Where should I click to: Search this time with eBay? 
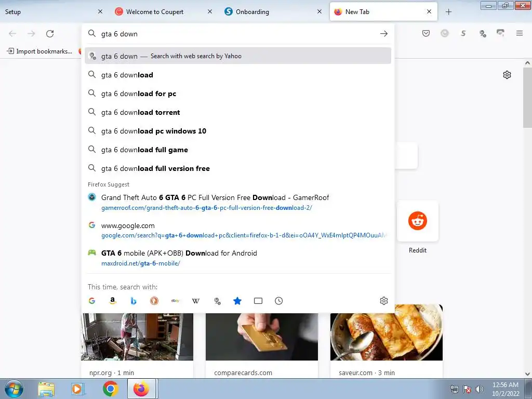click(175, 301)
